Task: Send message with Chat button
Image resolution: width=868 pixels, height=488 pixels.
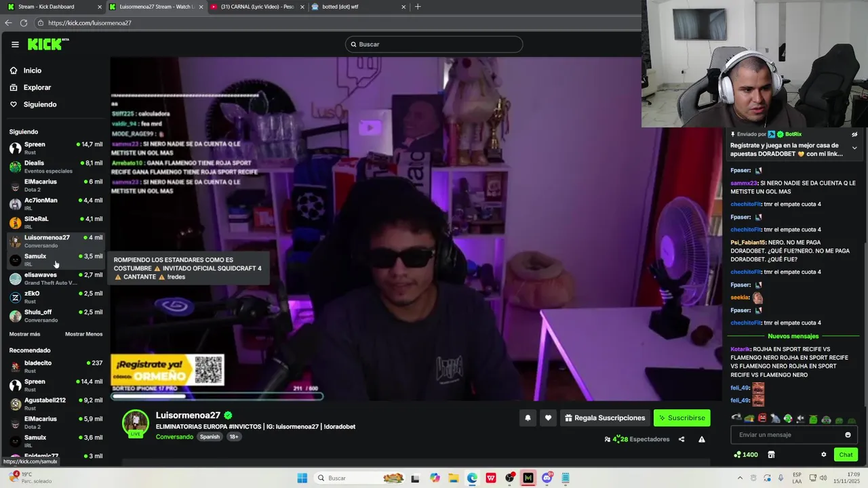Action: click(846, 455)
